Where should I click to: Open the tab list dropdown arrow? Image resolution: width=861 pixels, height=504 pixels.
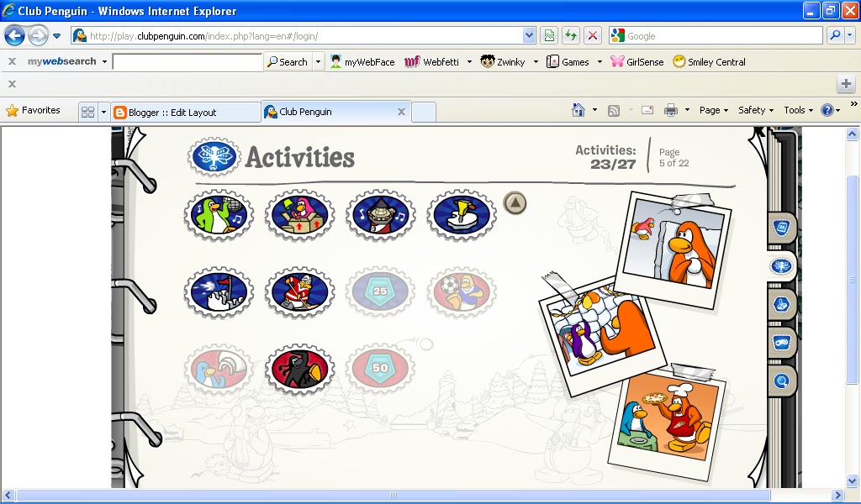[x=103, y=113]
